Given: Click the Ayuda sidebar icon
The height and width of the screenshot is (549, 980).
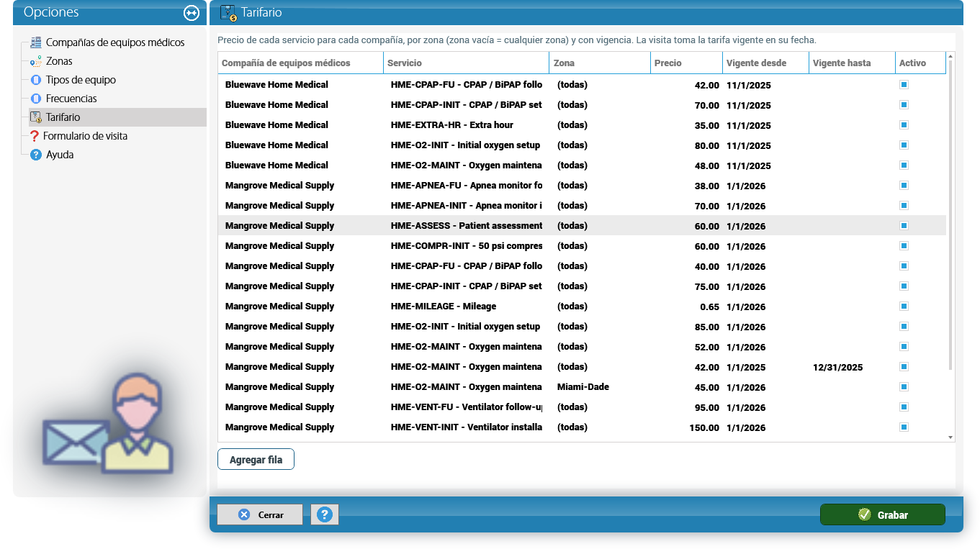Looking at the screenshot, I should (x=36, y=155).
